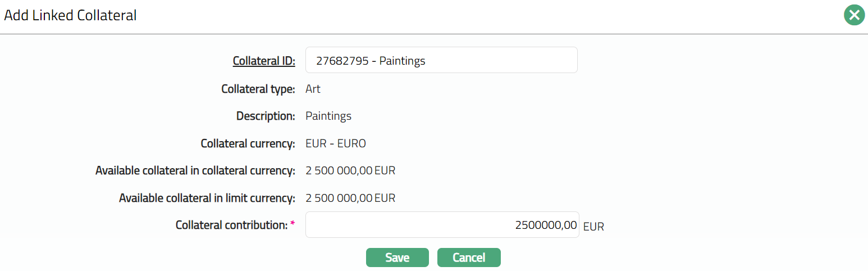Click the EUR - EURO currency value
This screenshot has width=868, height=271.
(335, 143)
